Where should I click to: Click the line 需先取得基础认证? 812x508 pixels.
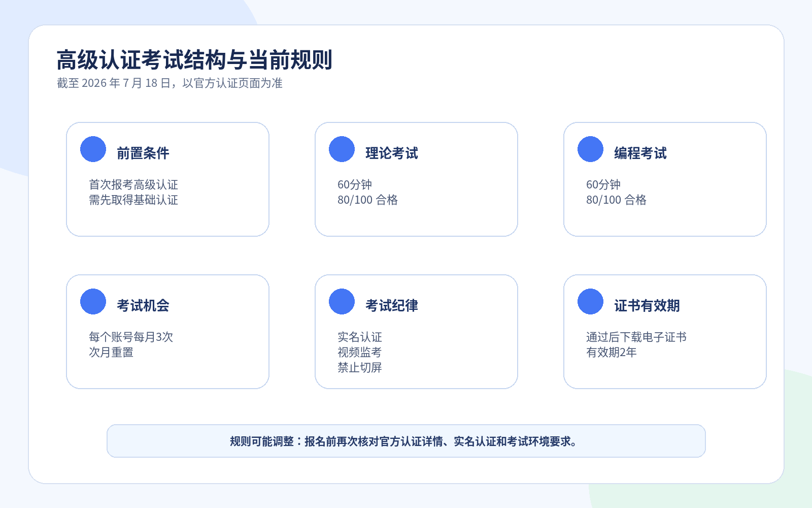pos(133,200)
